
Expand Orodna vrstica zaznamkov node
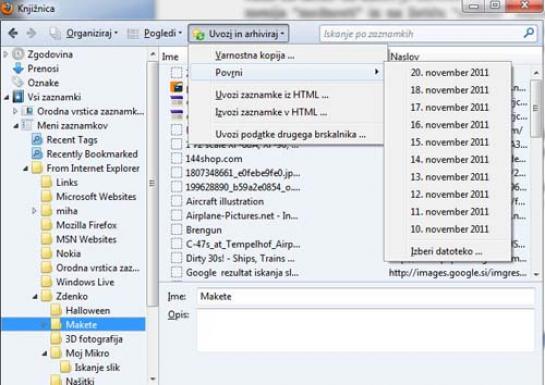(x=15, y=111)
